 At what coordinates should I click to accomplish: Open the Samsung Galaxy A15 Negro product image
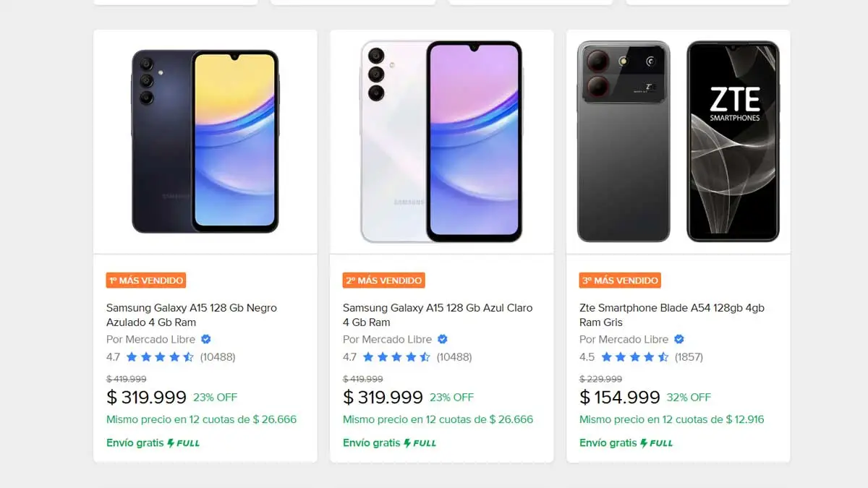point(205,141)
